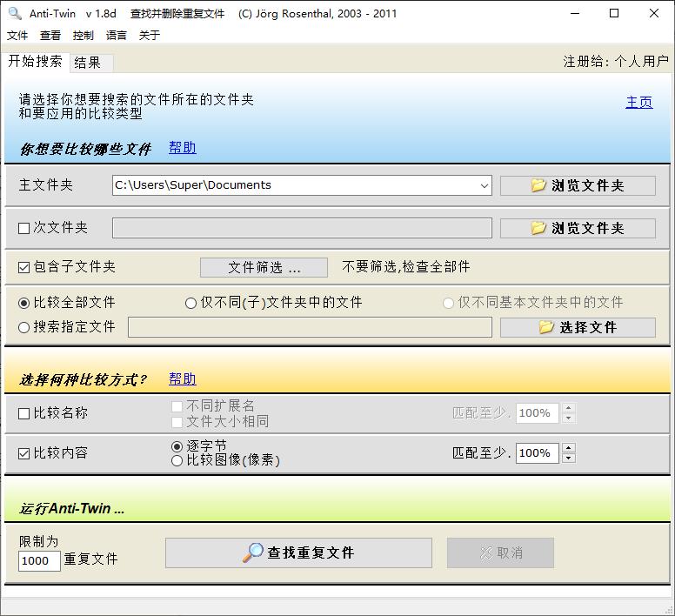The height and width of the screenshot is (616, 675).
Task: Open the 文件筛选 ... dialog button
Action: (264, 267)
